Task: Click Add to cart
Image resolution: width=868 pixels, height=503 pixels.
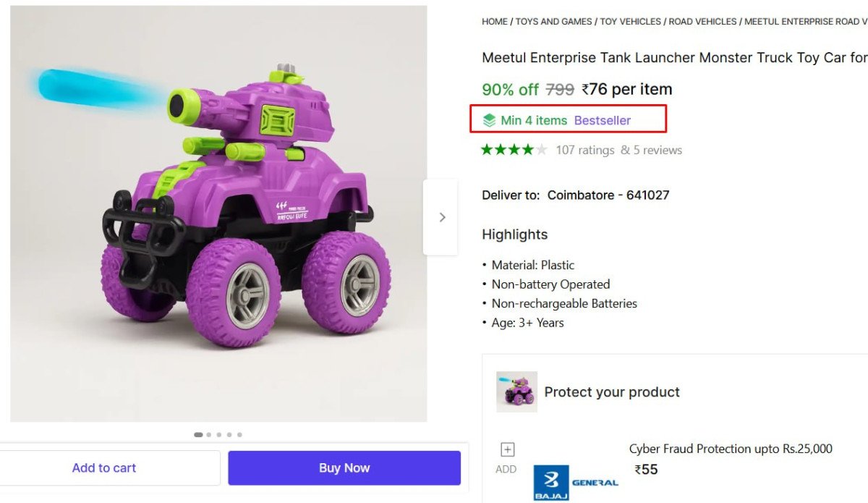Action: tap(103, 468)
